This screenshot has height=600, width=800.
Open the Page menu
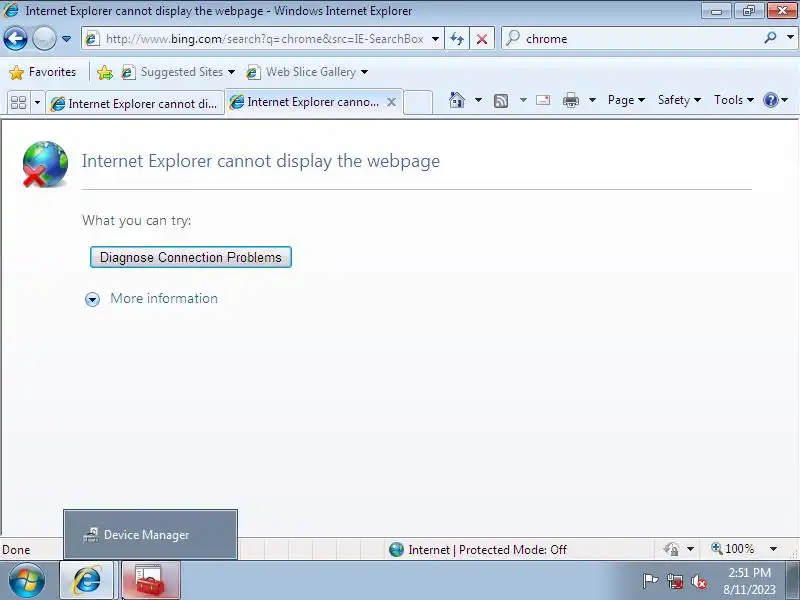(x=626, y=100)
